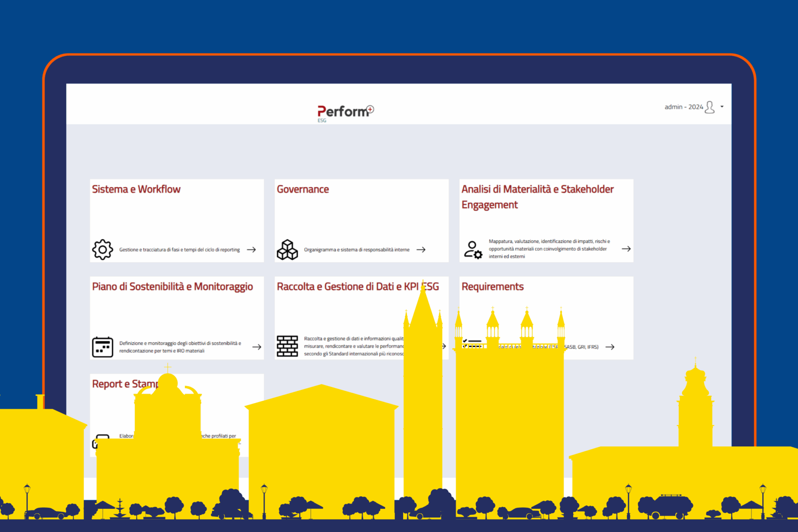Click the brick wall icon in Raccolta Dati
Viewport: 798px width, 532px height.
click(287, 346)
